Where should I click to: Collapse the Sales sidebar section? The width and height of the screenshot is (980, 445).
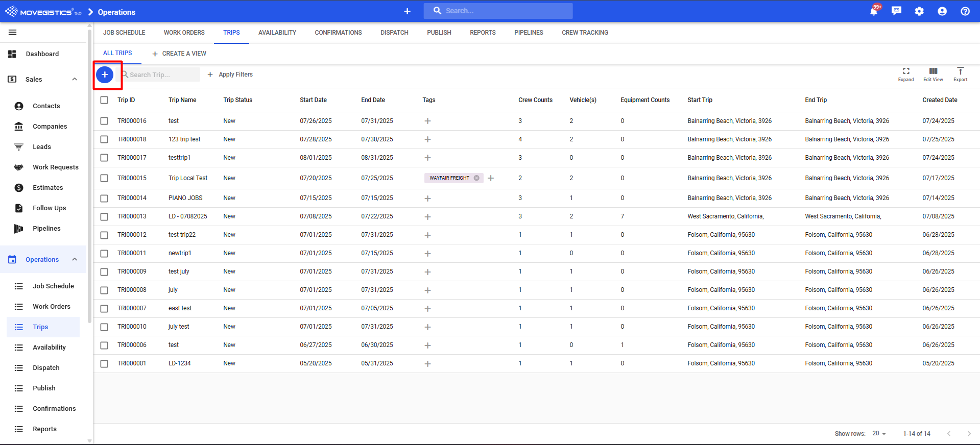tap(75, 79)
